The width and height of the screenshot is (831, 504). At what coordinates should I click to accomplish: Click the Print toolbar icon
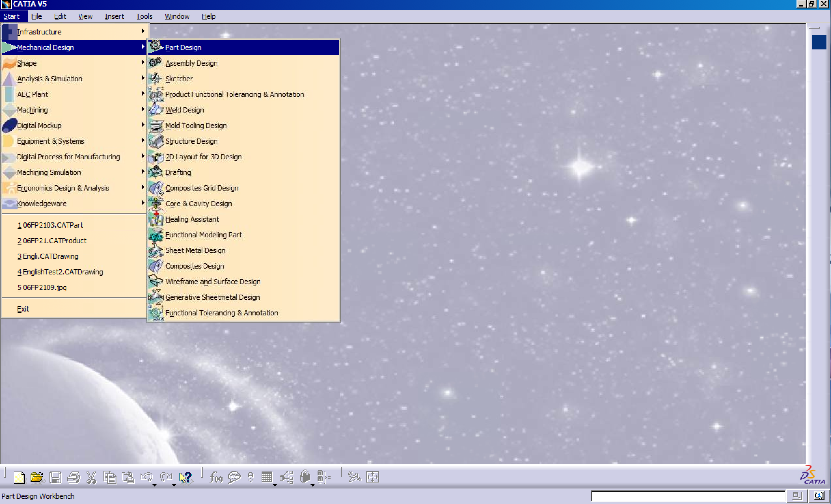[74, 477]
